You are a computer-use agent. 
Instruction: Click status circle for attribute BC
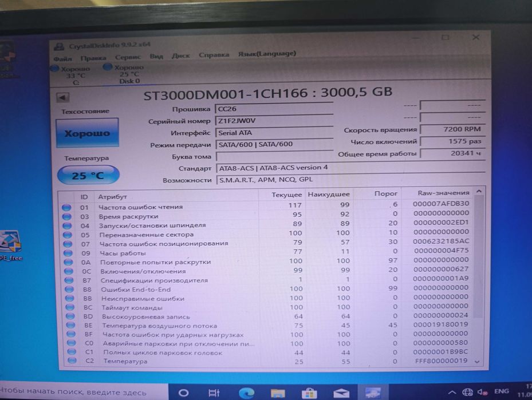pos(70,307)
